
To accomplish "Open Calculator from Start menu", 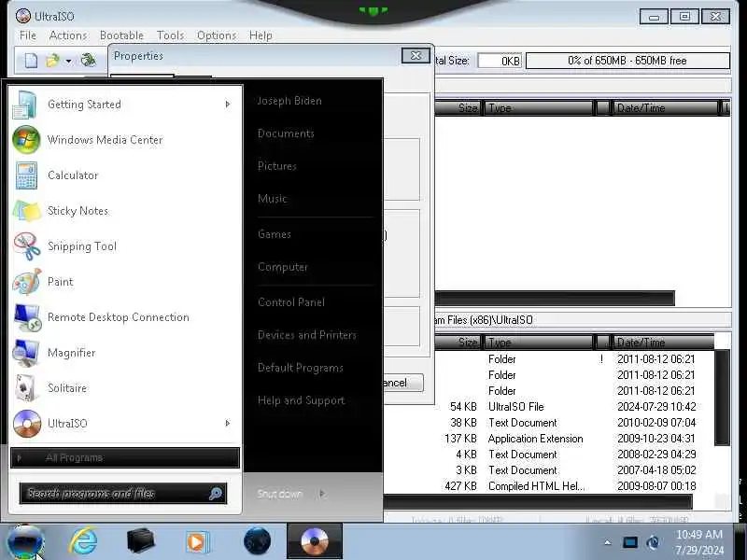I will pyautogui.click(x=125, y=175).
